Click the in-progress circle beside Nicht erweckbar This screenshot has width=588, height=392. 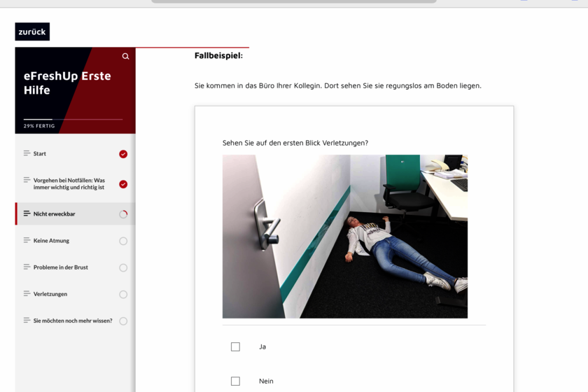click(123, 214)
